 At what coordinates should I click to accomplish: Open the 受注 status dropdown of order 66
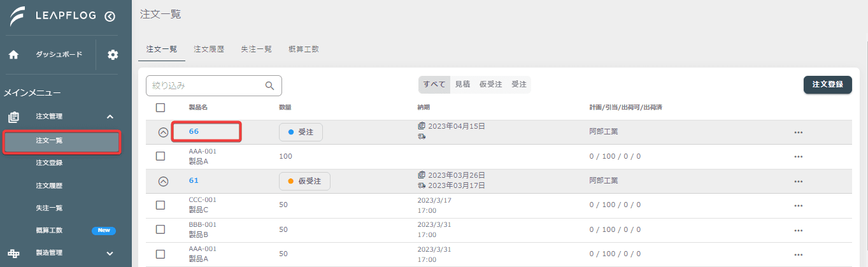point(301,132)
